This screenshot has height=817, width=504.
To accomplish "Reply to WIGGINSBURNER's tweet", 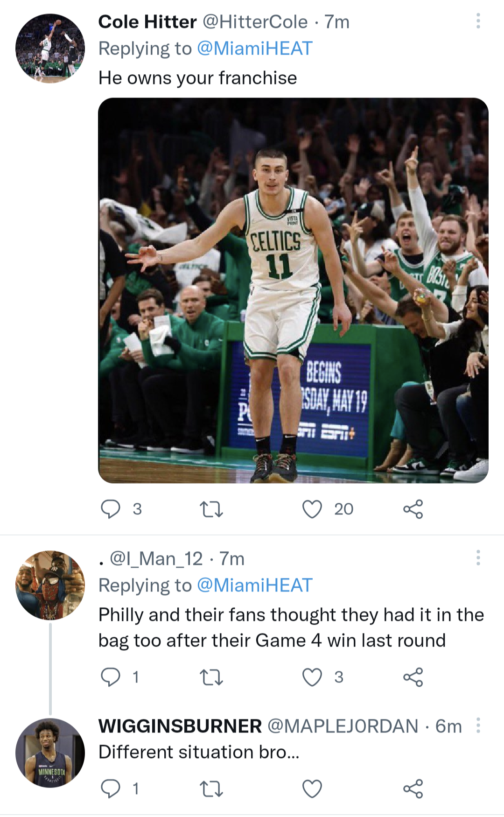I will click(x=111, y=789).
